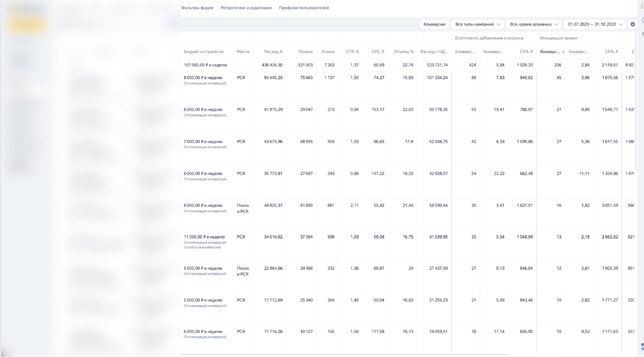Open the Все, кроме архивных filter dropdown
The image size is (644, 357).
[533, 24]
